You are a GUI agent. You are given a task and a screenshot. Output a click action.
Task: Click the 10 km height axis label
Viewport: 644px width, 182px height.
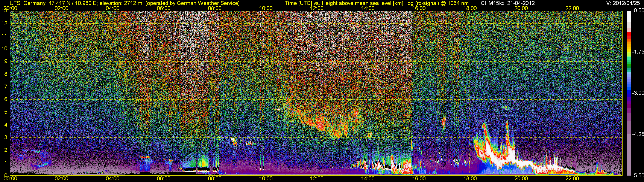(x=5, y=49)
